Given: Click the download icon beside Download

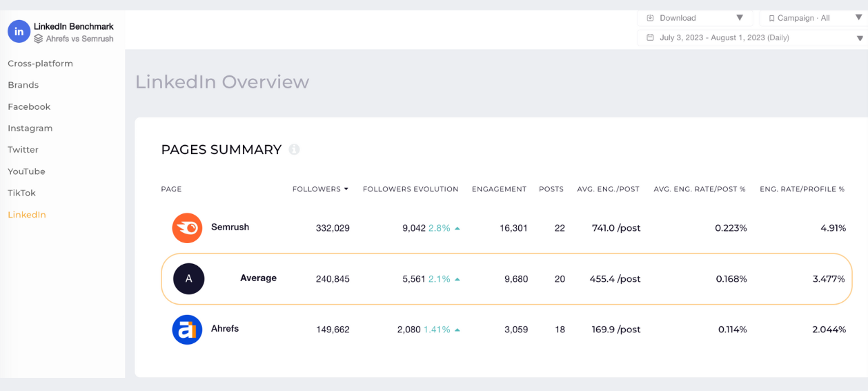Looking at the screenshot, I should 650,18.
